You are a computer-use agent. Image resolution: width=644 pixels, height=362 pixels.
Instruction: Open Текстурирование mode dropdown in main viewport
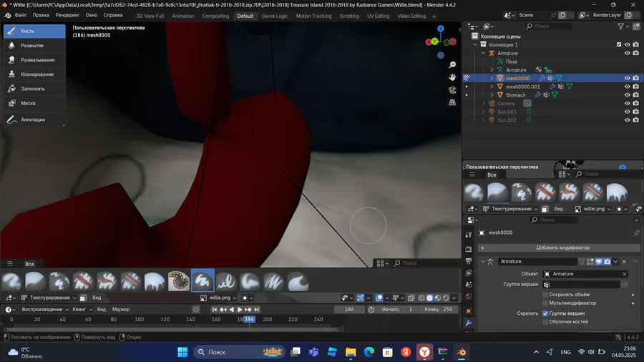coord(49,298)
